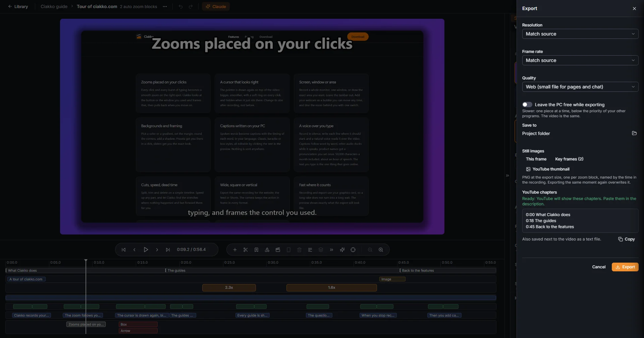Click the double-chevron speed icon

click(x=331, y=250)
